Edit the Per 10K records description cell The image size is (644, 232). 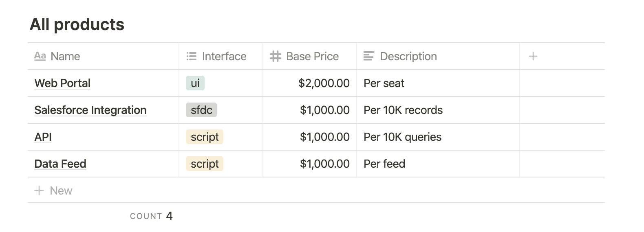point(438,110)
